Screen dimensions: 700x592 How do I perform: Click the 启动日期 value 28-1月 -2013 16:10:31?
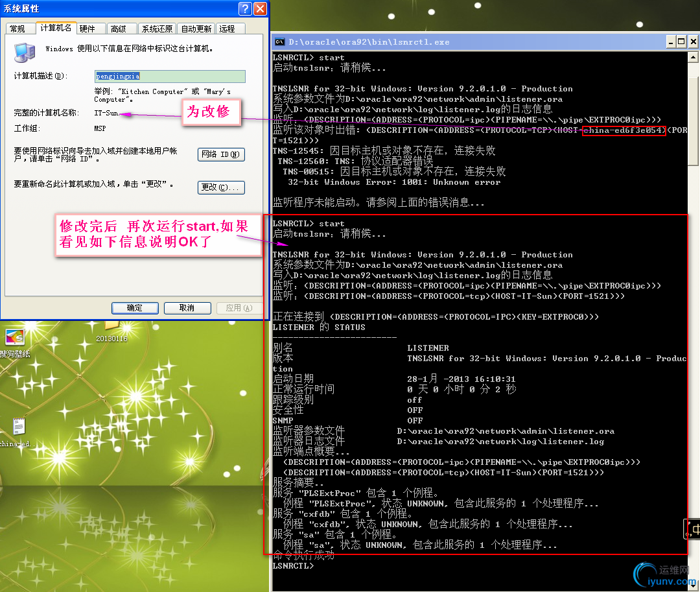461,379
